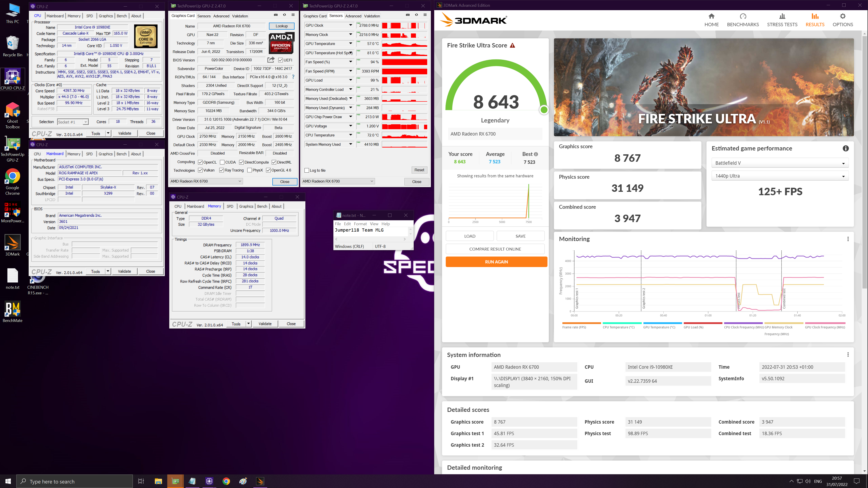Open the 3DMark HOME section icon

[711, 16]
